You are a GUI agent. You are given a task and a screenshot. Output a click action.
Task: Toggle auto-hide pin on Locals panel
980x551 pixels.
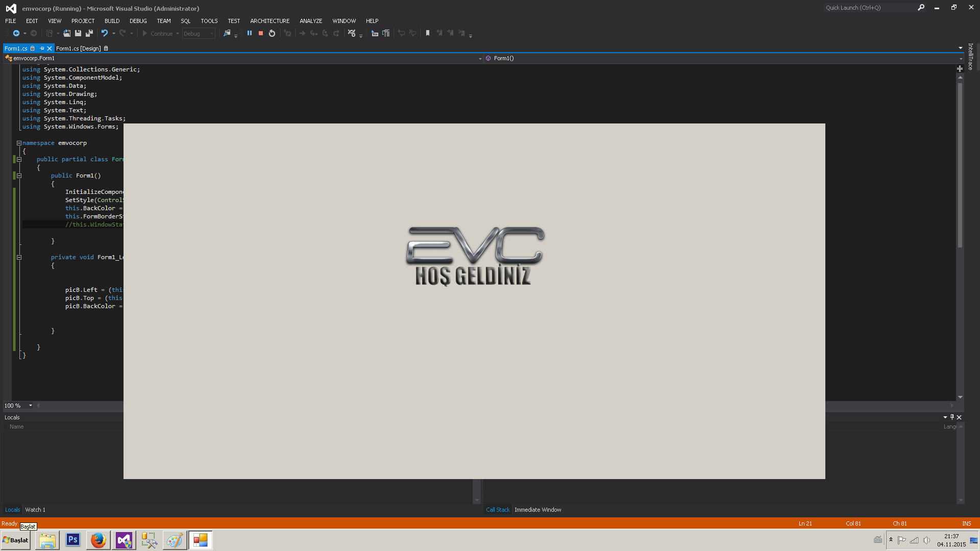(x=952, y=417)
